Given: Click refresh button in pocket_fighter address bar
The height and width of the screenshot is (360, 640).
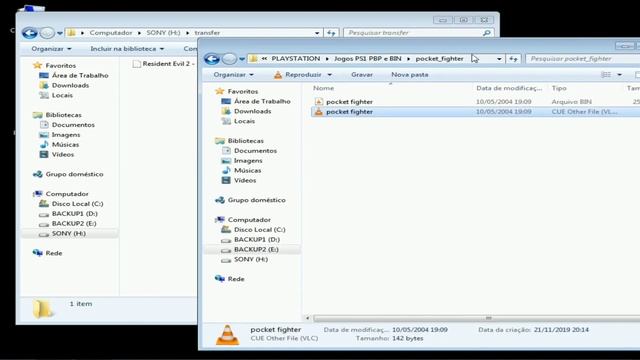Looking at the screenshot, I should (x=513, y=59).
